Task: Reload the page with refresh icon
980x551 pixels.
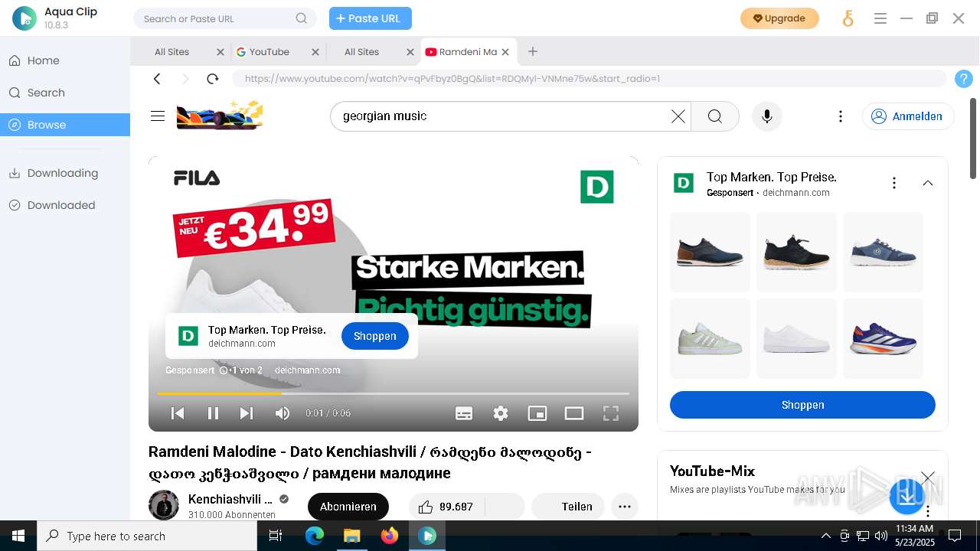Action: (x=213, y=79)
